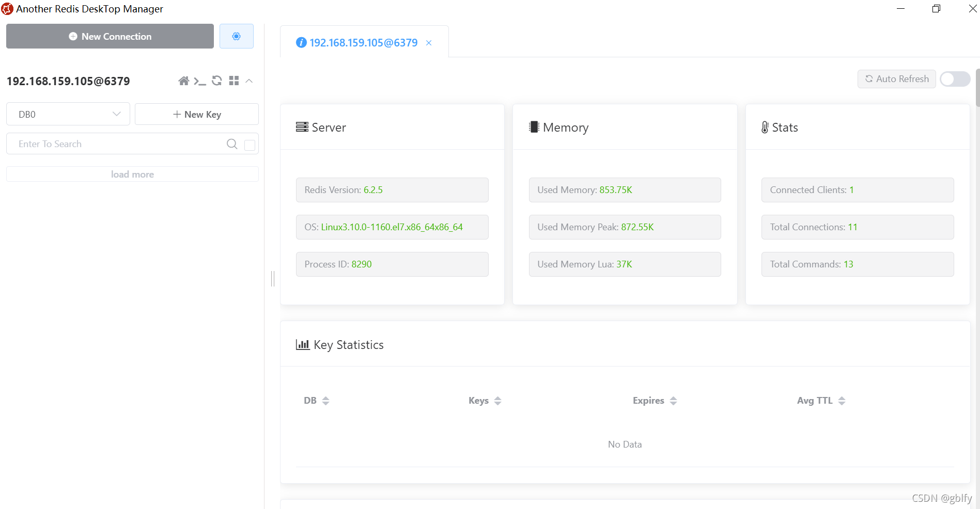
Task: Click the New Connection button
Action: (x=110, y=36)
